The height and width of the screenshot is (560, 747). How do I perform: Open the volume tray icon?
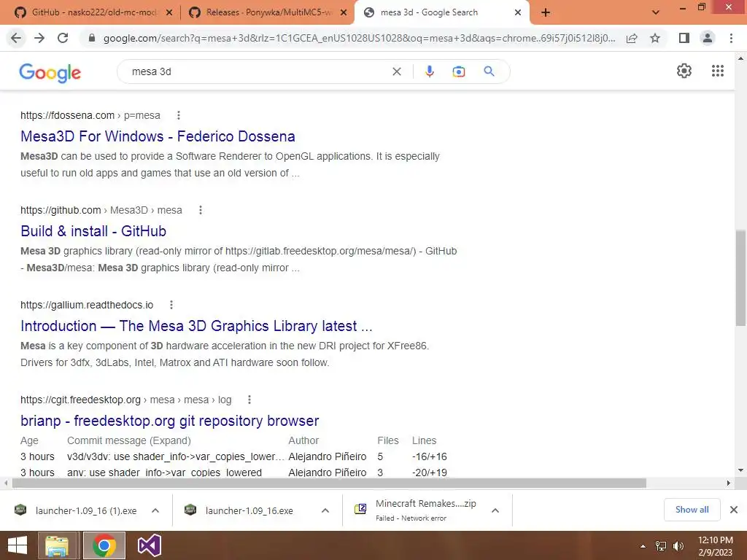(x=678, y=546)
